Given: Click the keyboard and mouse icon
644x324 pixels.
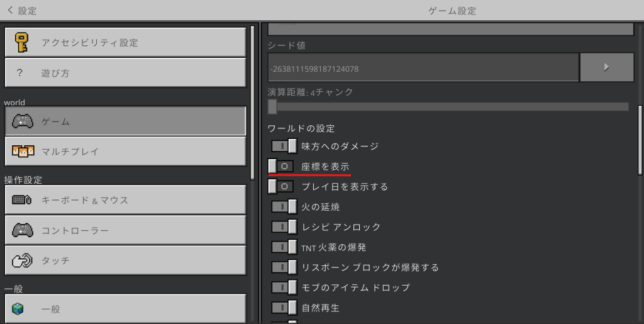Looking at the screenshot, I should 23,200.
